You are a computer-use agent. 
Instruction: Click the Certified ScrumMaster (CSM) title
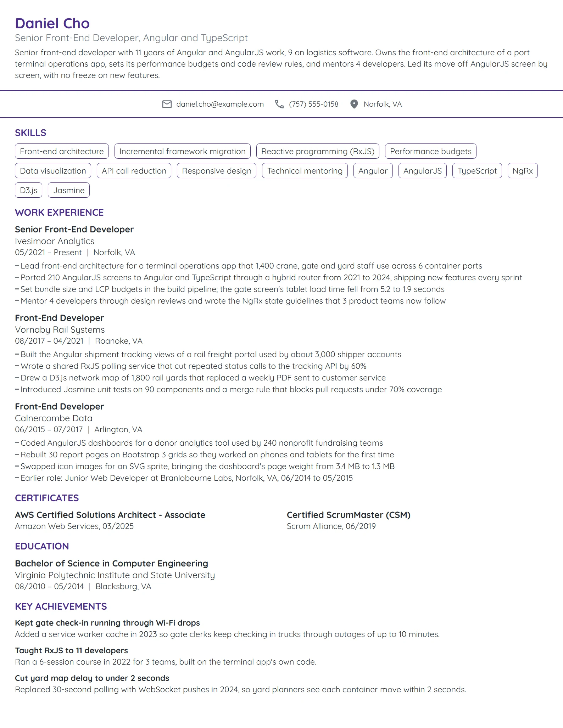click(x=349, y=515)
